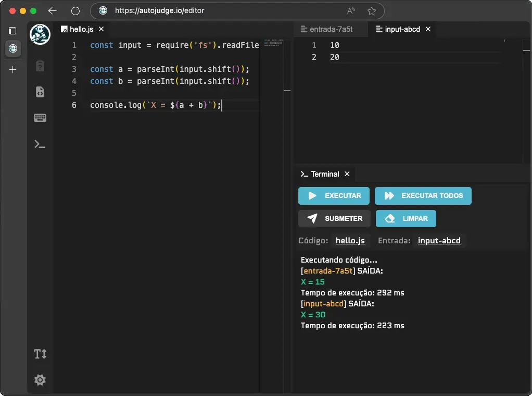Screen dimensions: 532x396
Task: Submit the solution with SUBMETER
Action: click(x=335, y=218)
